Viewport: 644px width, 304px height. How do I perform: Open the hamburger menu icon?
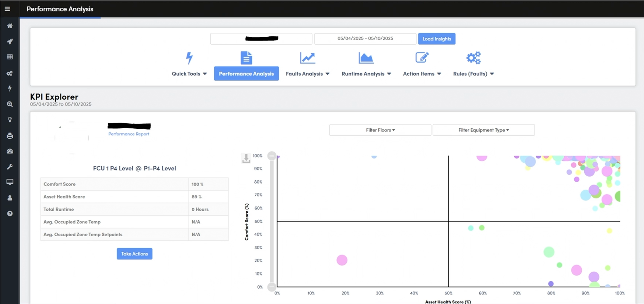click(x=7, y=9)
